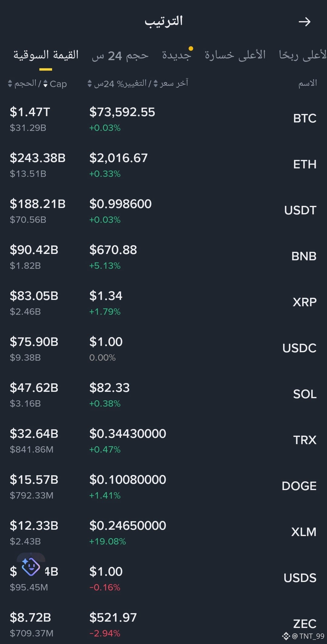Sort by last price (آخر سعر) arrows
The height and width of the screenshot is (644, 327).
156,83
